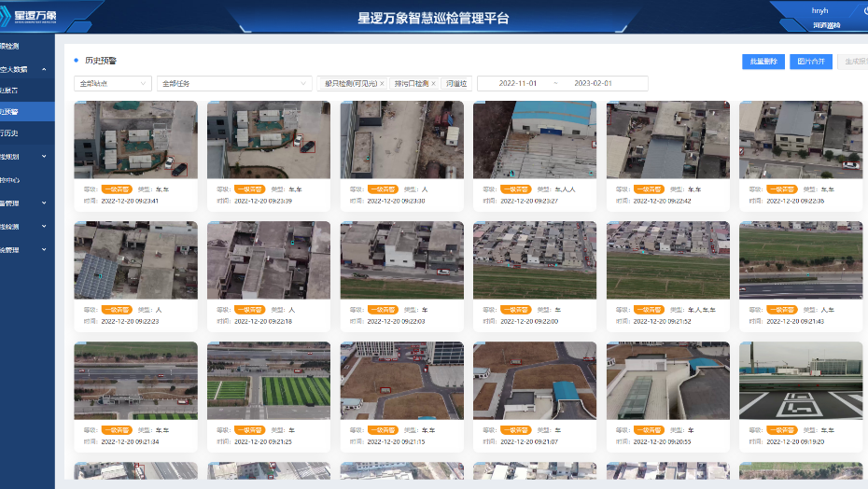The height and width of the screenshot is (489, 868).
Task: Expand the 规划 sidebar menu chevron
Action: click(x=45, y=156)
